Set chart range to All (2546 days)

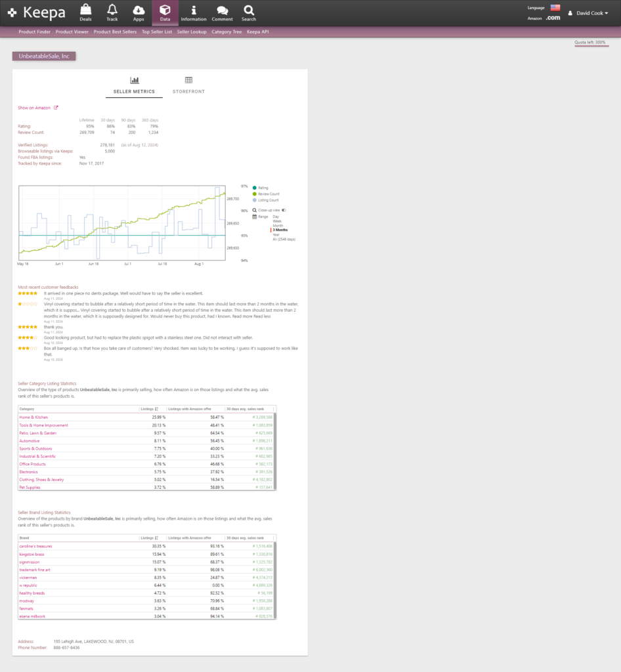[x=284, y=239]
